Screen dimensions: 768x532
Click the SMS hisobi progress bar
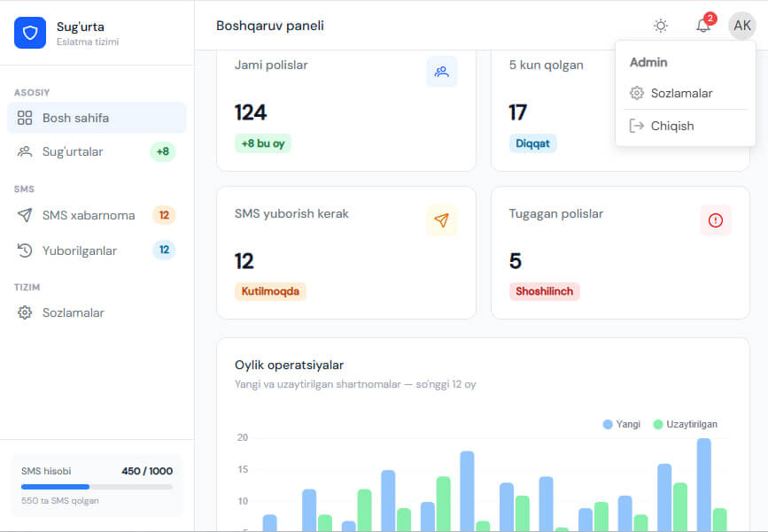97,487
